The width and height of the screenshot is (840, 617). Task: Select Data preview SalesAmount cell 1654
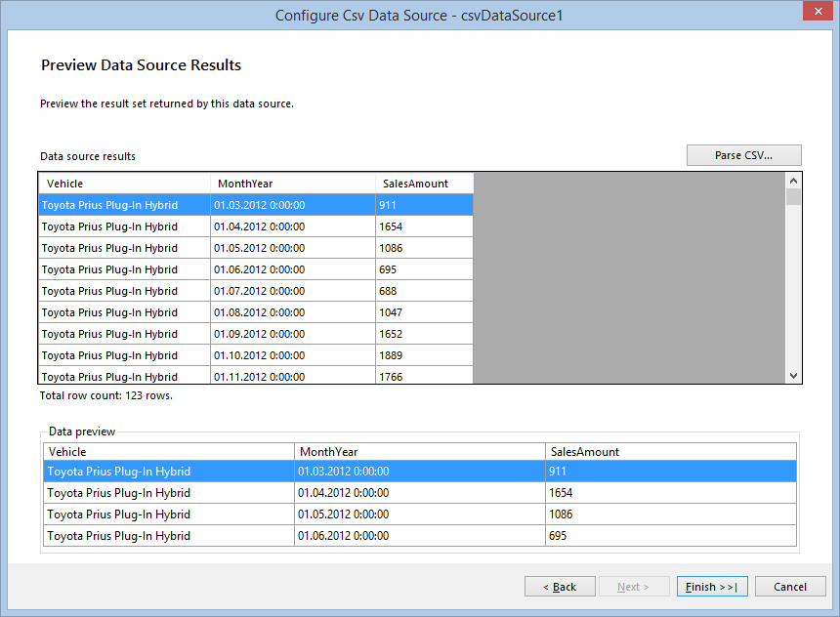tap(671, 493)
